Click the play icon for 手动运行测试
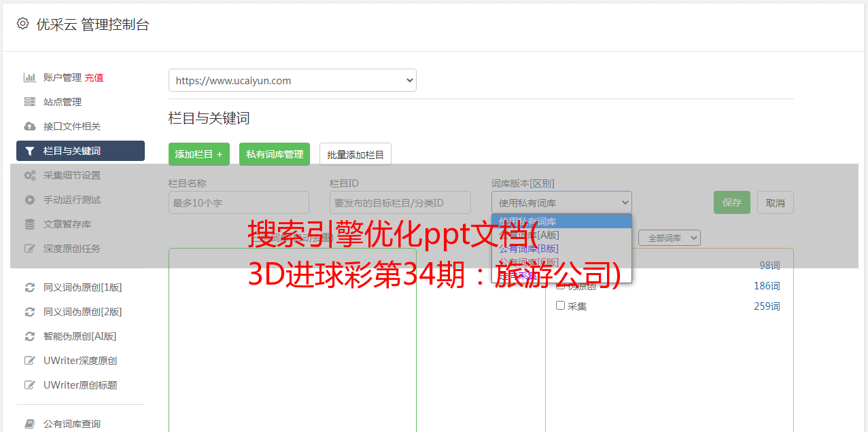 [x=30, y=200]
